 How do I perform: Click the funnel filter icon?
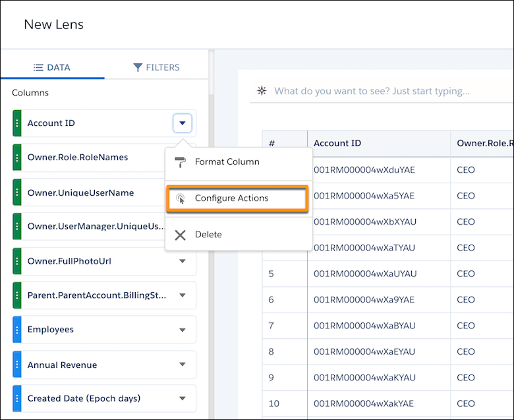138,67
